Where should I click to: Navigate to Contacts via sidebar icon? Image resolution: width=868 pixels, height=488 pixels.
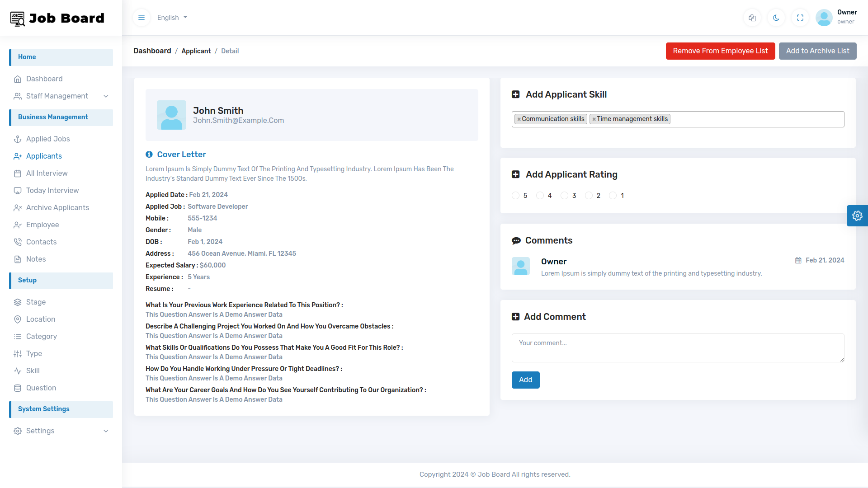41,242
